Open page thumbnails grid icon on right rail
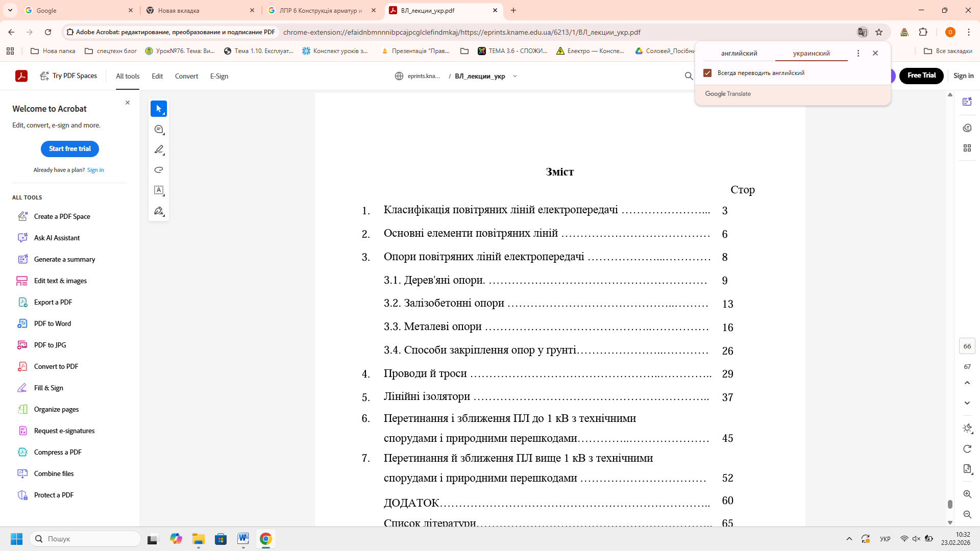The width and height of the screenshot is (980, 551). (x=967, y=148)
